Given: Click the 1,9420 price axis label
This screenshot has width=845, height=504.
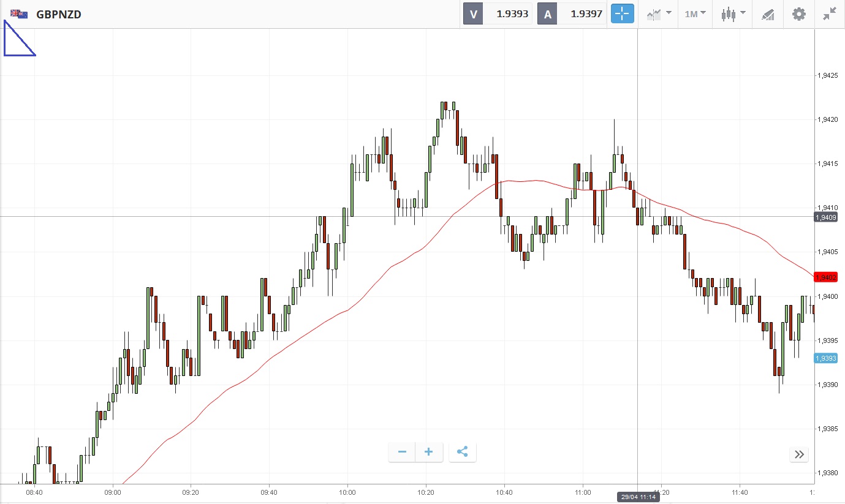Looking at the screenshot, I should 827,120.
